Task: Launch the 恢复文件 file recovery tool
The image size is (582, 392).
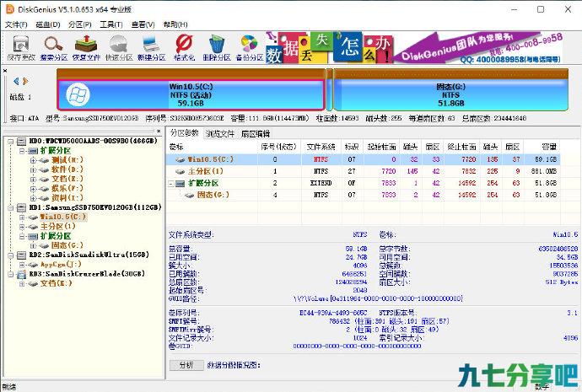Action: tap(86, 48)
